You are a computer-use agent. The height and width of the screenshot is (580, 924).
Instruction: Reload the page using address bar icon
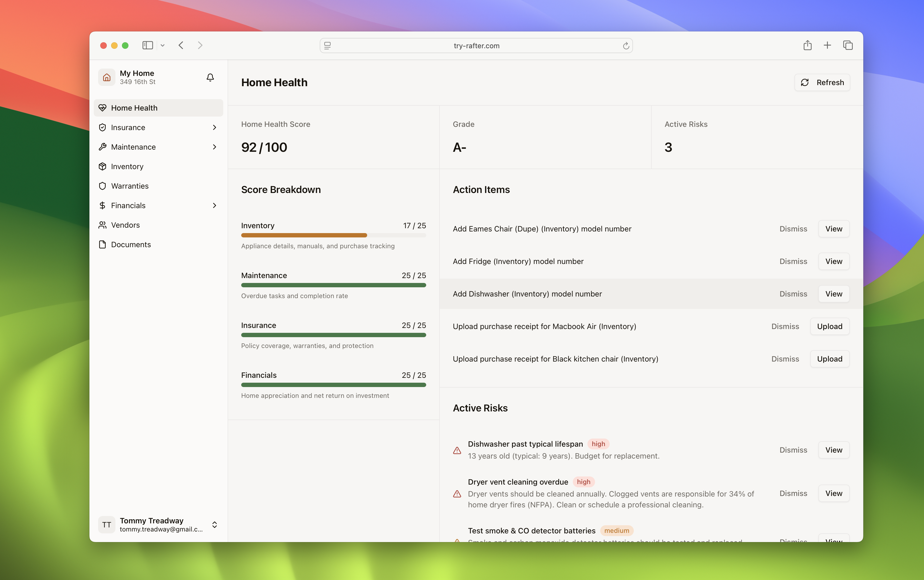(x=626, y=46)
